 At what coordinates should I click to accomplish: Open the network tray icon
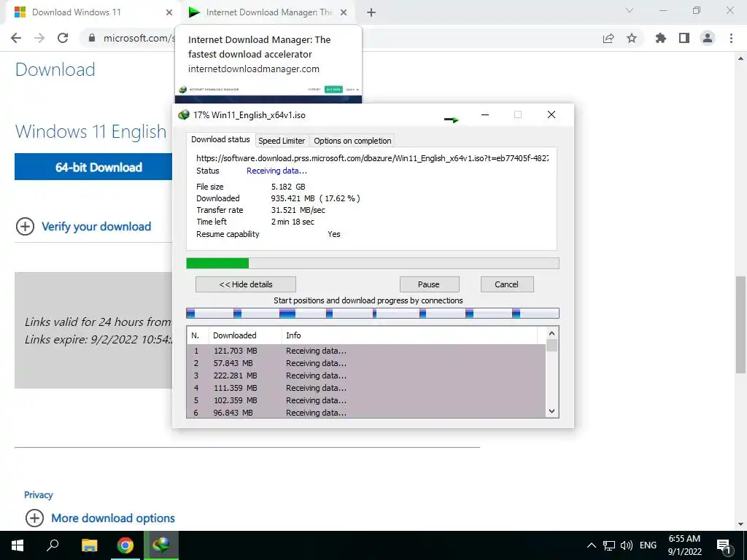[609, 545]
